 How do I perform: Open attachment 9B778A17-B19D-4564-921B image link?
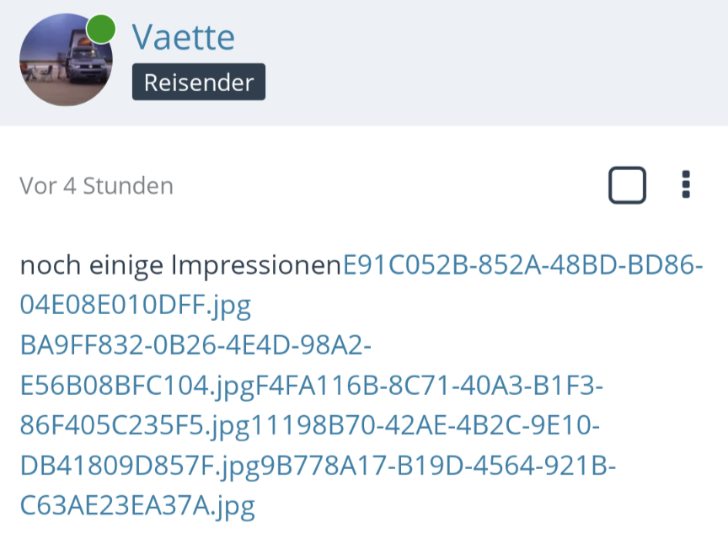(436, 466)
